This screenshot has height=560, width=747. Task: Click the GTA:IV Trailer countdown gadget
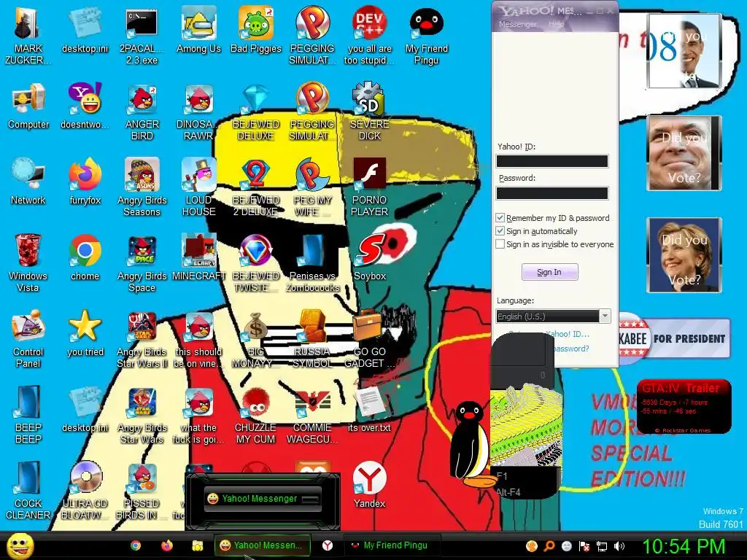coord(684,407)
